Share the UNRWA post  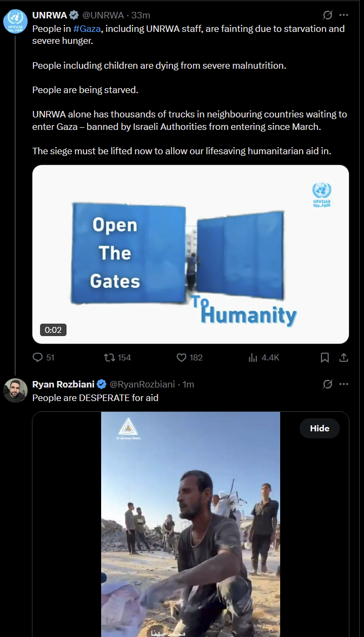click(343, 358)
